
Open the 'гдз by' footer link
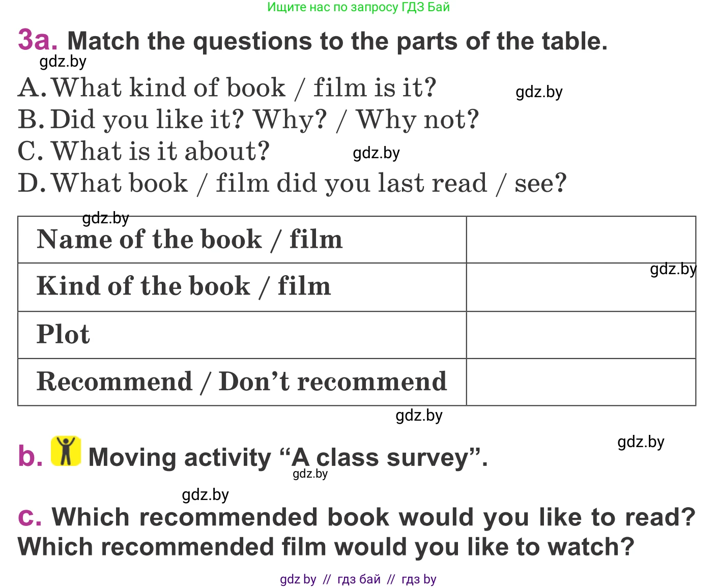419,579
